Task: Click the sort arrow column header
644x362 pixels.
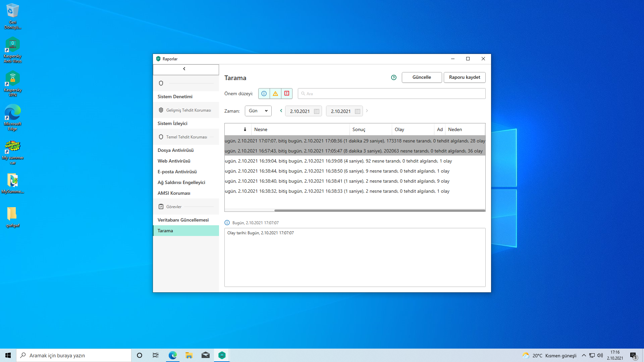Action: click(x=245, y=129)
